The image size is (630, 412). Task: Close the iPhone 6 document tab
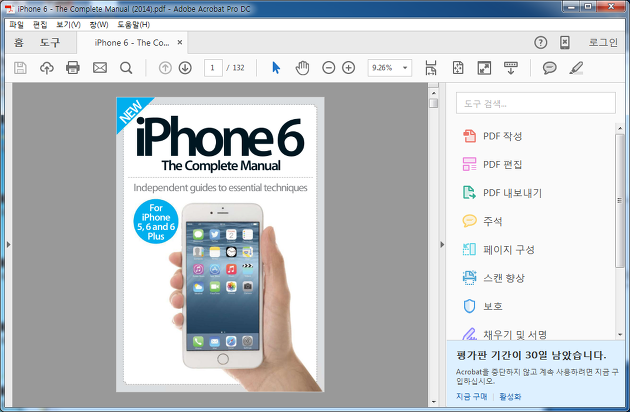(180, 42)
